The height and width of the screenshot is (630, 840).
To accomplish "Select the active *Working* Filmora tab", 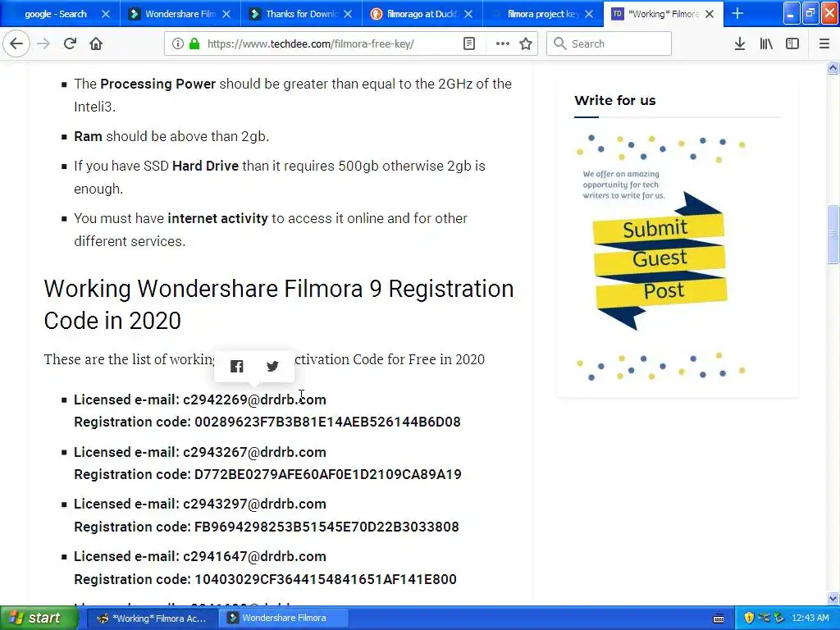I will coord(663,14).
